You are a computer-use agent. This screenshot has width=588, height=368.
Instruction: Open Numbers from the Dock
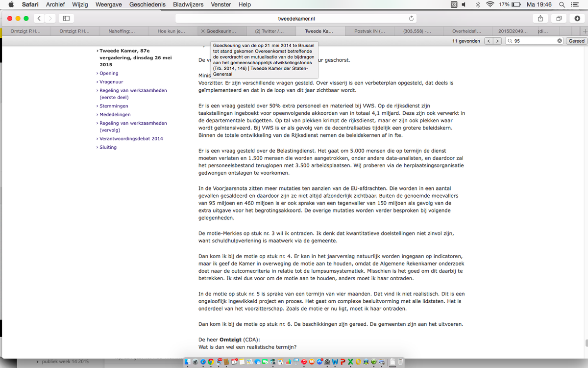click(288, 362)
